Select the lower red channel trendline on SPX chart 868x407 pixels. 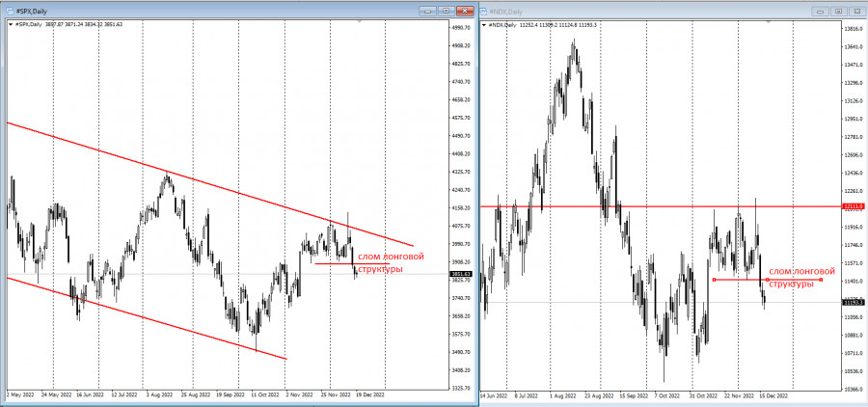click(x=145, y=318)
